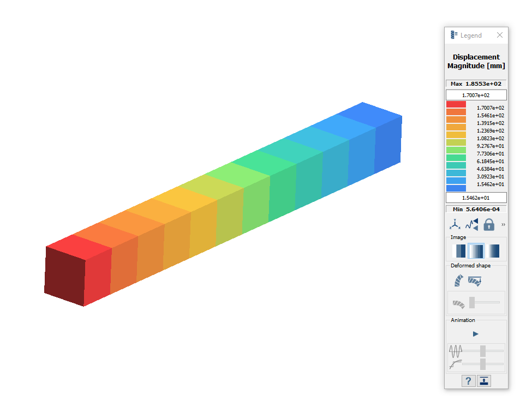Click the upper limit field 1.7007e+02
Viewport: 532px width, 406px height.
(x=476, y=95)
